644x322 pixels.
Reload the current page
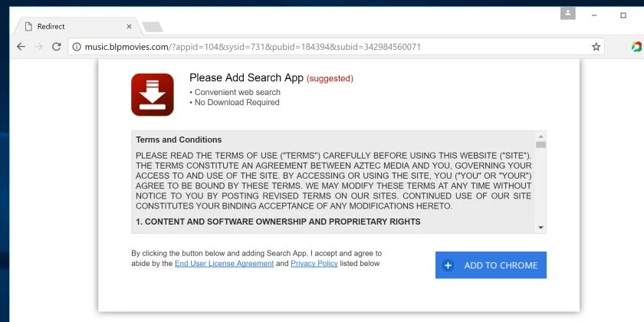pos(56,47)
